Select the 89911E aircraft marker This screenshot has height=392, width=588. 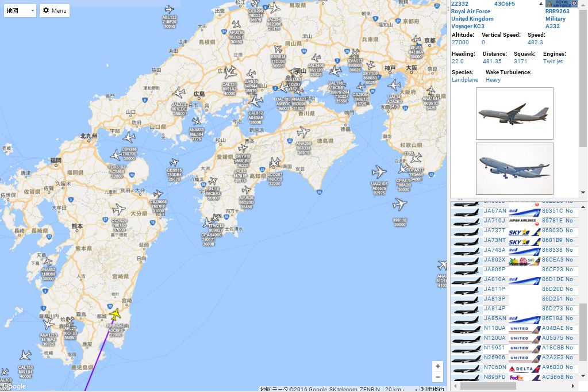click(399, 205)
